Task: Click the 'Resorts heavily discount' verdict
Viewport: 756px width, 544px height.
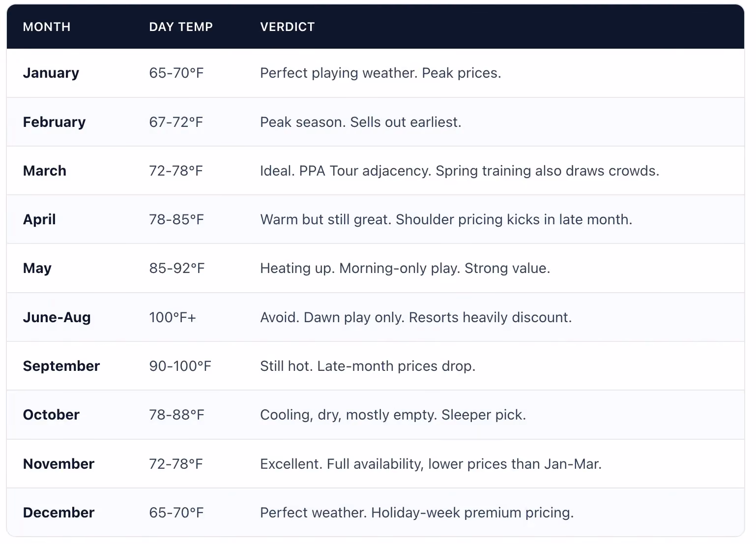Action: [491, 318]
